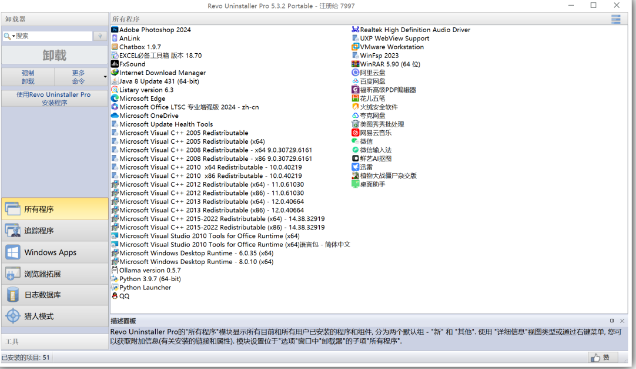
Task: Click the VMware Workstation icon
Action: click(355, 47)
